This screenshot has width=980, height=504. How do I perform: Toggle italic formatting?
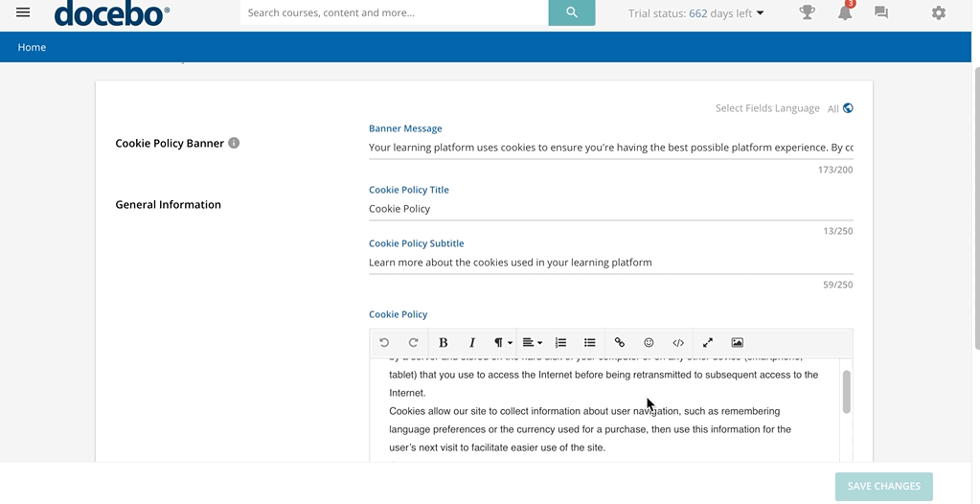pos(472,343)
